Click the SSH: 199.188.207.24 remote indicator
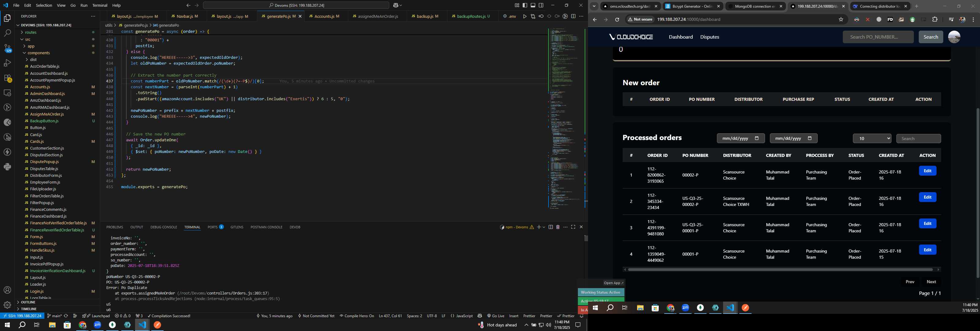The image size is (980, 331). [22, 316]
